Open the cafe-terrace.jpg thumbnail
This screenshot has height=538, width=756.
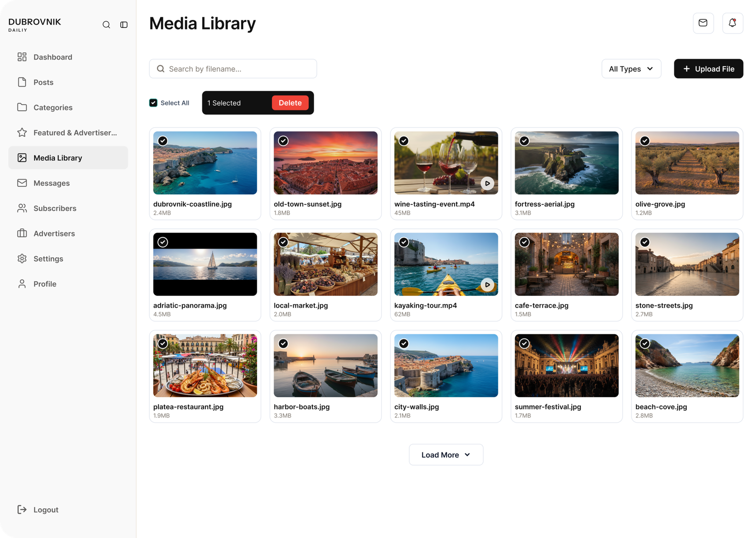tap(567, 264)
